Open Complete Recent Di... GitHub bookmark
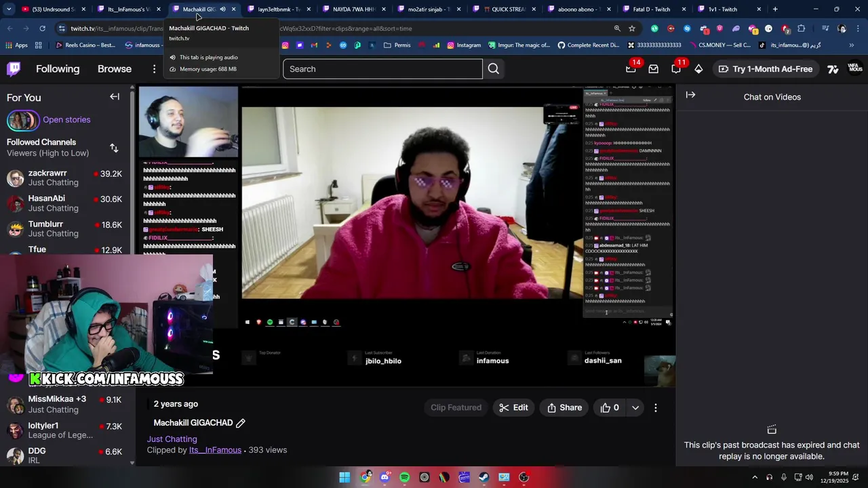 [x=588, y=45]
